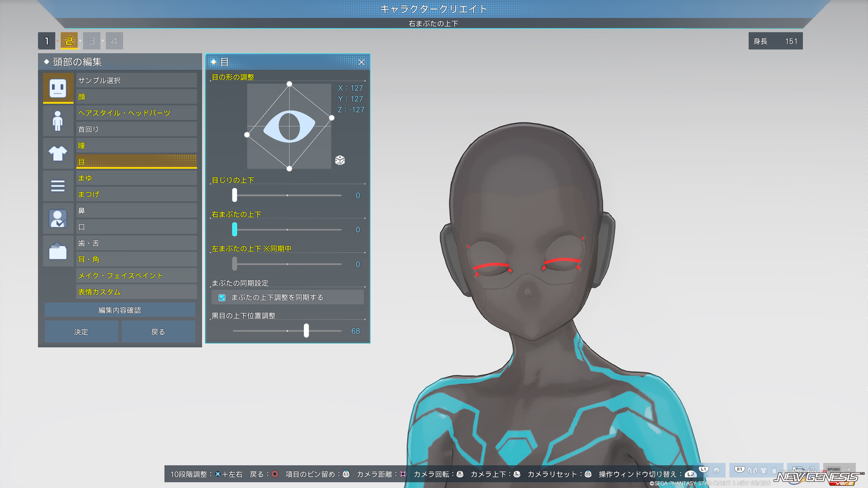Open the body shape category icon
This screenshot has width=868, height=488.
[x=58, y=121]
